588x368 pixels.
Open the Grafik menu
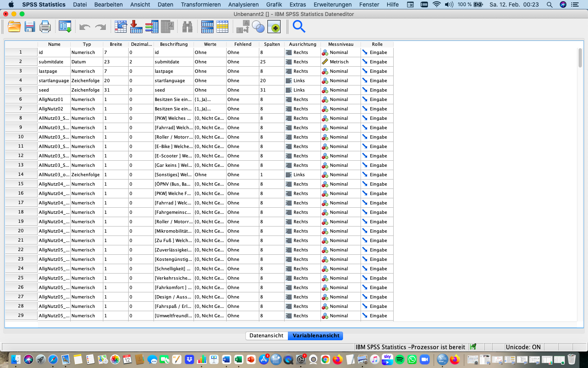coord(274,4)
